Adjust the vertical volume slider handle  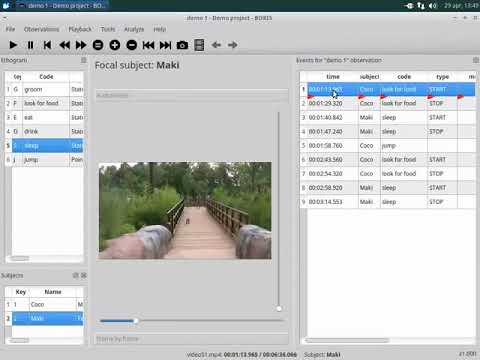(279, 308)
